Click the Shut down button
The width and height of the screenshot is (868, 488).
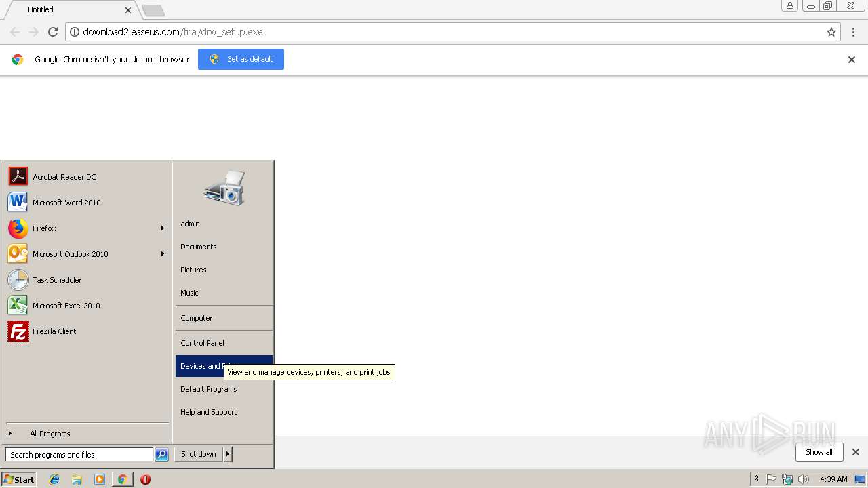[x=199, y=454]
